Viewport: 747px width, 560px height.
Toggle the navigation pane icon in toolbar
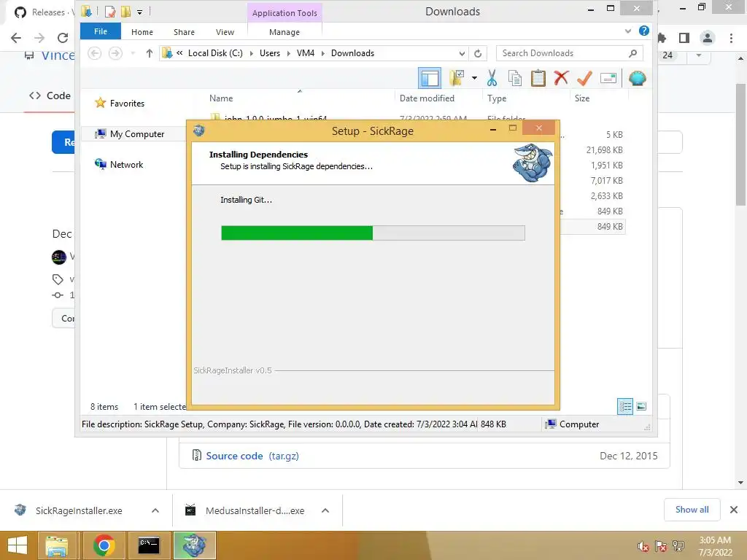tap(429, 78)
